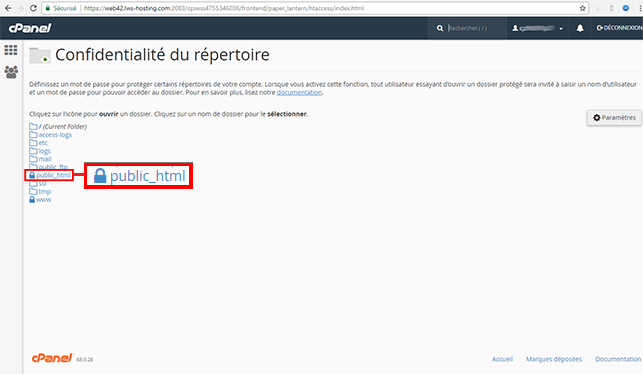This screenshot has width=643, height=374.
Task: Open the access-logs folder icon
Action: tap(33, 135)
